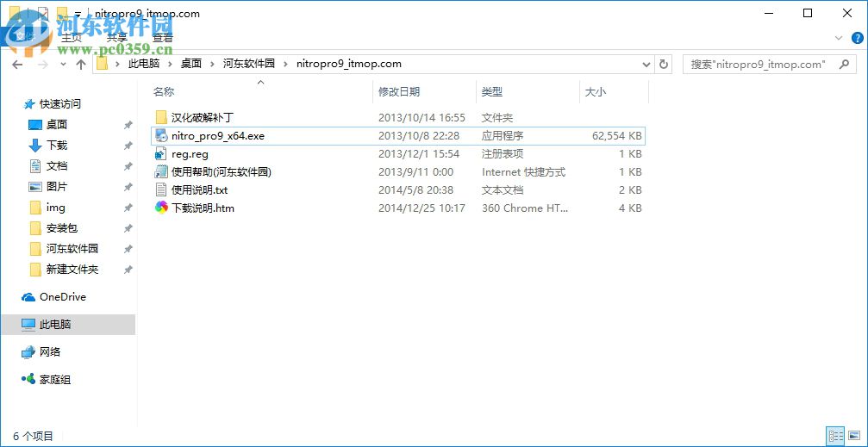The image size is (868, 447).
Task: Select the 下载说明.htm browser icon
Action: tap(161, 208)
